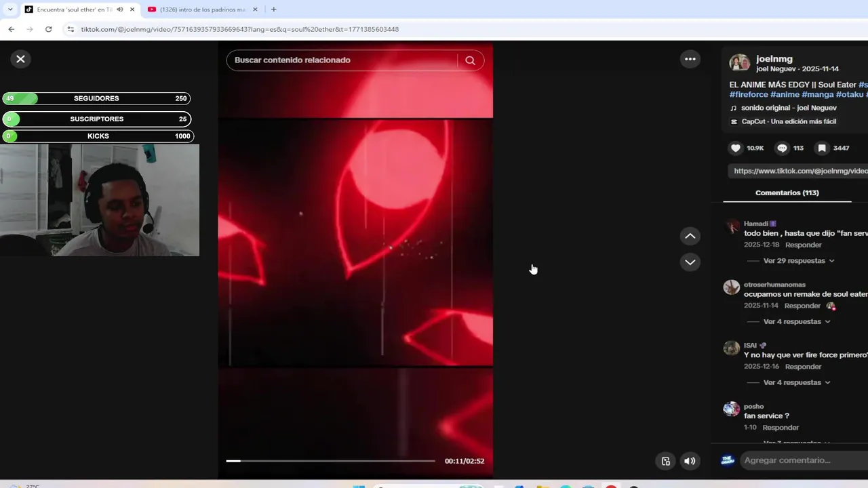
Task: Click the video time 00:11/02:52 label
Action: pyautogui.click(x=465, y=461)
